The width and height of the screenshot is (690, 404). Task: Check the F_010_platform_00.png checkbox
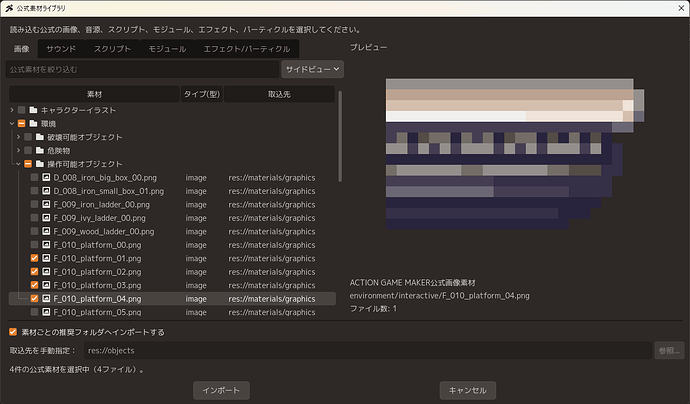[x=34, y=245]
